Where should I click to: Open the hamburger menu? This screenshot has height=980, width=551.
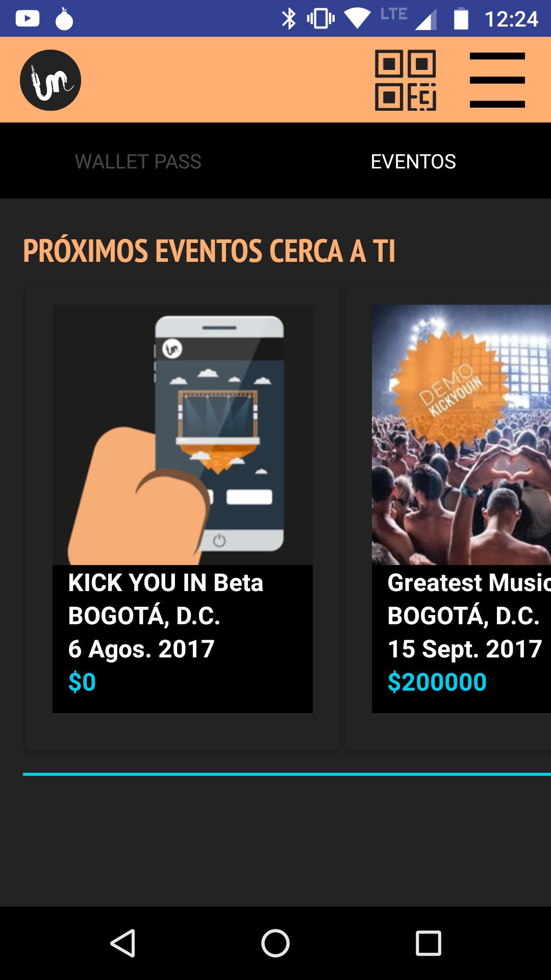pos(497,80)
